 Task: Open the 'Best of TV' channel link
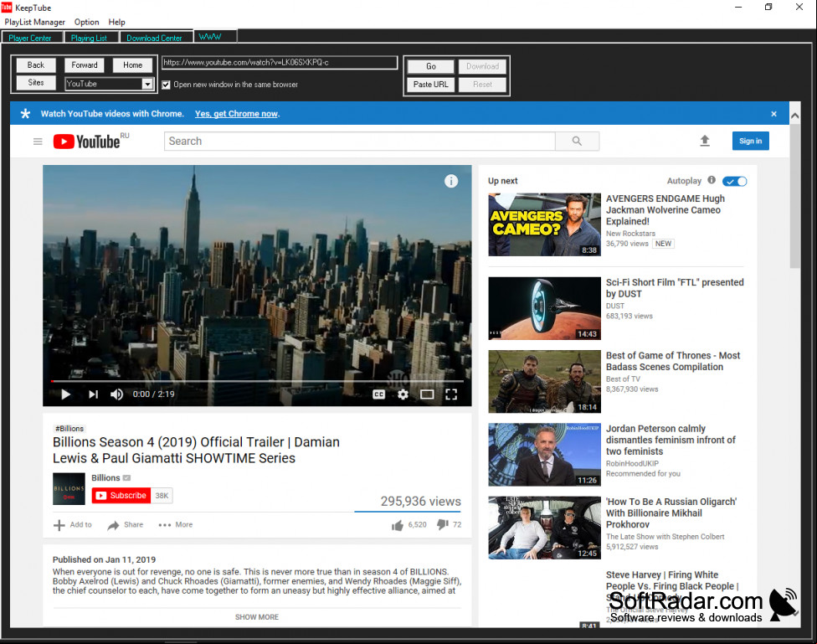tap(623, 379)
